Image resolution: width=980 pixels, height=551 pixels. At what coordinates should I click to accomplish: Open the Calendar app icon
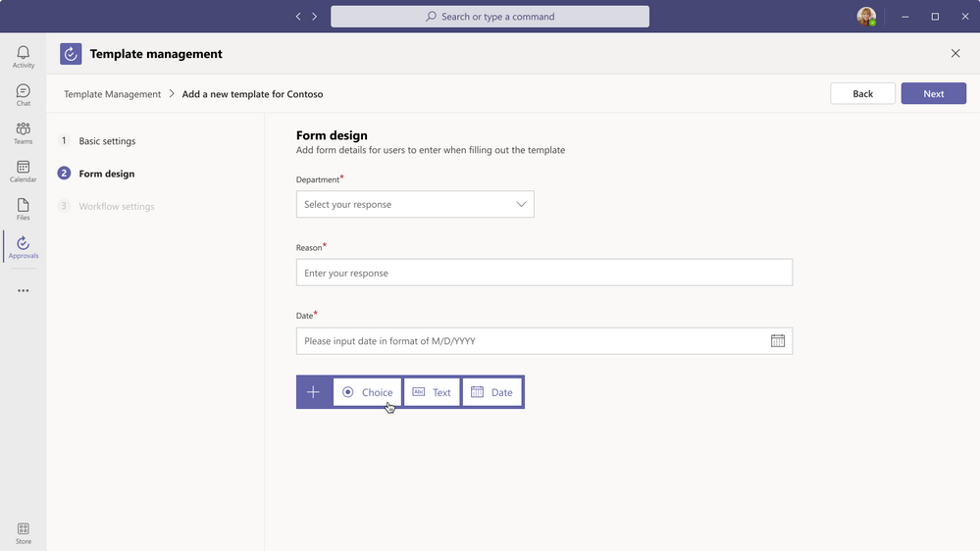23,172
